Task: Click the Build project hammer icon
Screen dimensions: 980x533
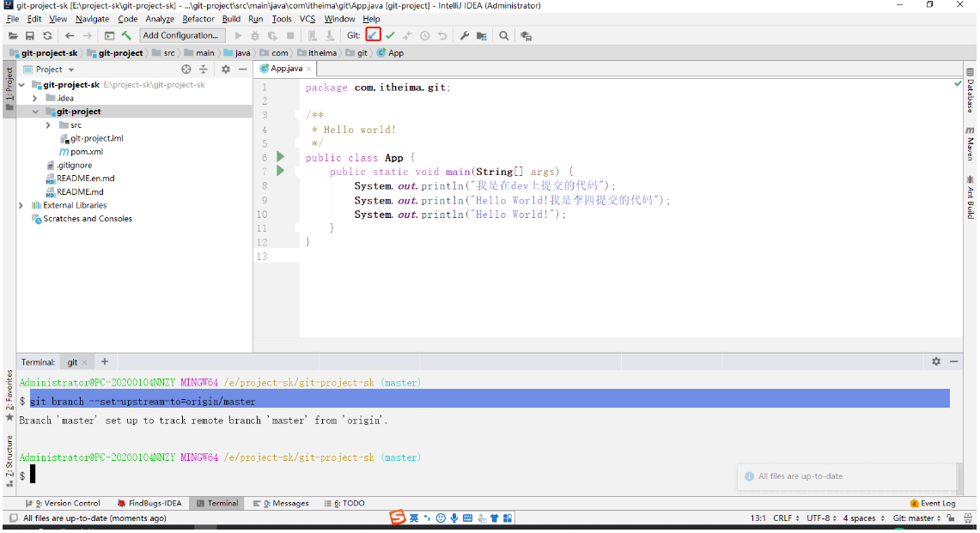Action: pyautogui.click(x=126, y=35)
